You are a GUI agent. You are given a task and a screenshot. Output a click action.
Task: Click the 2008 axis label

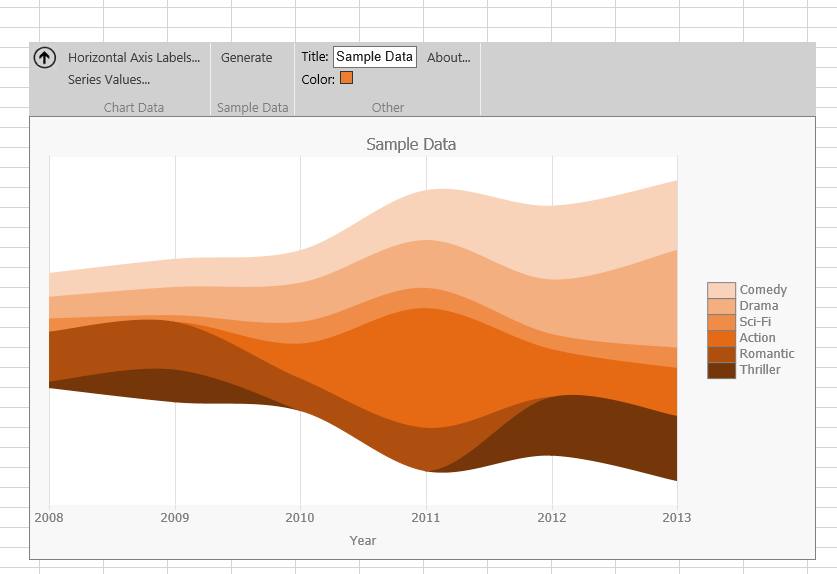point(48,518)
